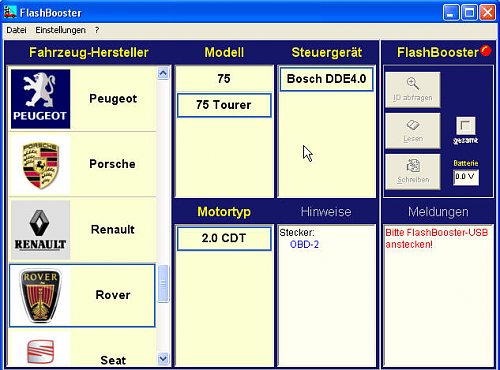Select the 75 Tourer model
Screen dimensions: 500x370
[224, 105]
